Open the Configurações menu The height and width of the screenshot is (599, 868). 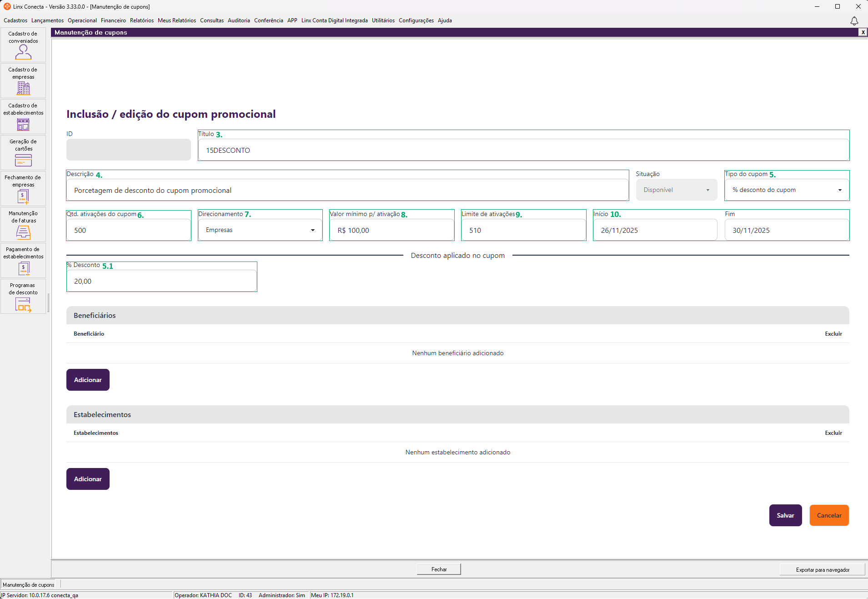pyautogui.click(x=416, y=20)
